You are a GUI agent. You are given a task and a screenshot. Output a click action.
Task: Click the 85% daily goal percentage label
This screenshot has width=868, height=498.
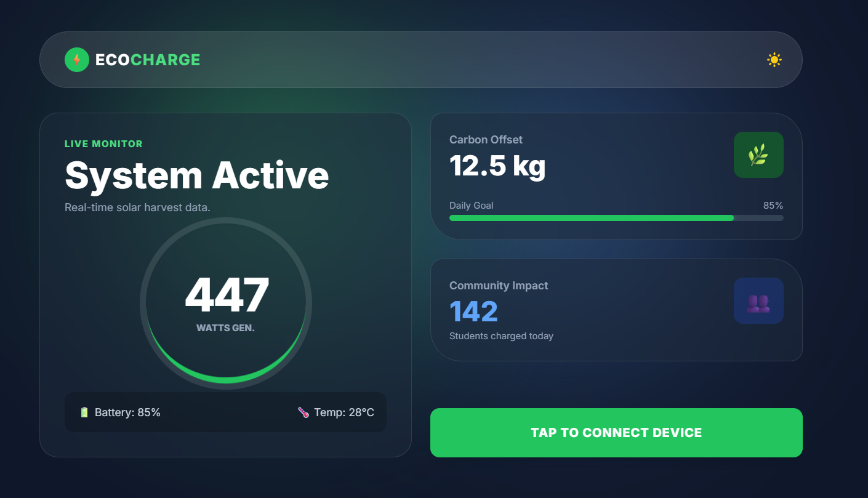(x=773, y=206)
